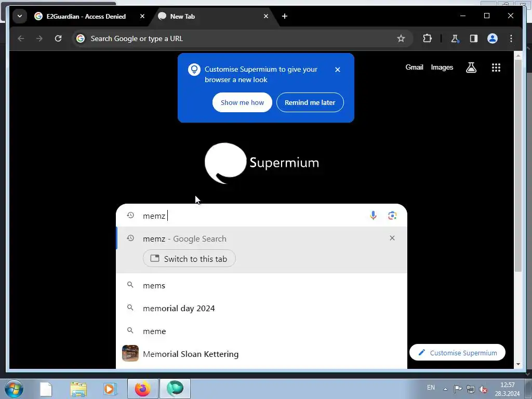The width and height of the screenshot is (532, 399).
Task: Choose the Memorial Sloan Kettering suggestion
Action: click(261, 354)
